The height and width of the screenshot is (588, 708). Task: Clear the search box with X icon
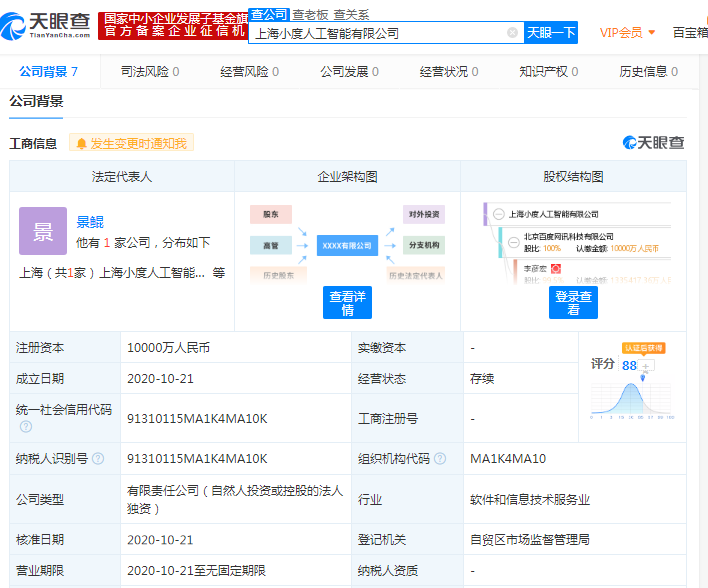512,33
